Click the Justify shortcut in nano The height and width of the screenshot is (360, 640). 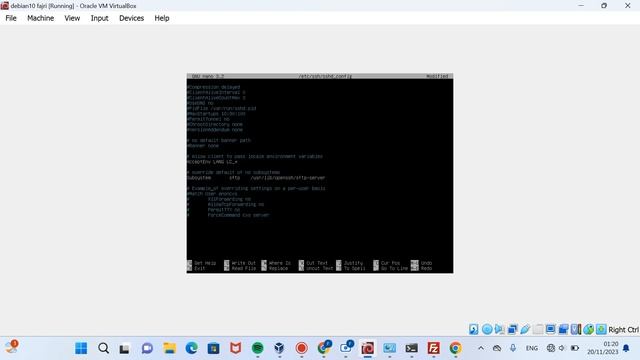(x=350, y=263)
